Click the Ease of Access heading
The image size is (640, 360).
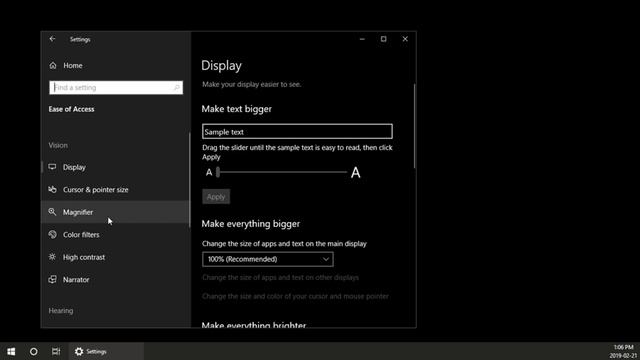[x=71, y=109]
